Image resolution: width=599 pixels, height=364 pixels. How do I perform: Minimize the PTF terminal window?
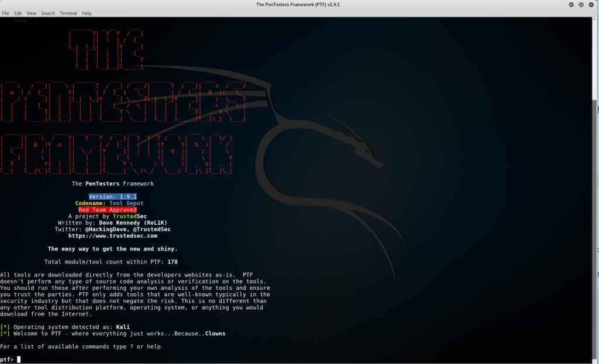click(x=571, y=4)
